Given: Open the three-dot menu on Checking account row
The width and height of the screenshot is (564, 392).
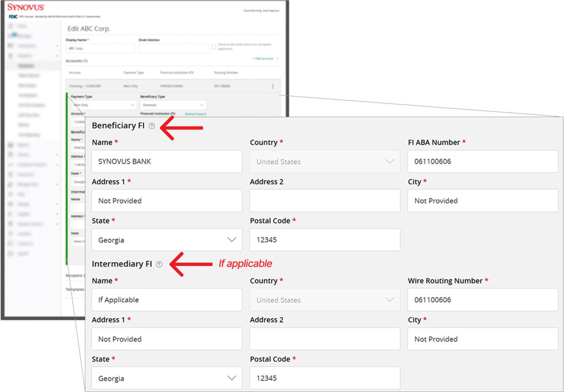Looking at the screenshot, I should click(x=272, y=86).
